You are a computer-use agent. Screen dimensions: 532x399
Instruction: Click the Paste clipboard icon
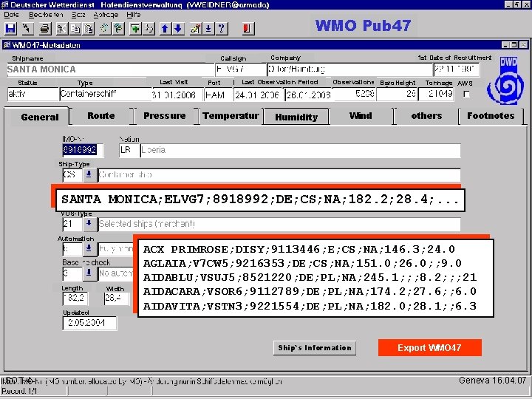[89, 29]
